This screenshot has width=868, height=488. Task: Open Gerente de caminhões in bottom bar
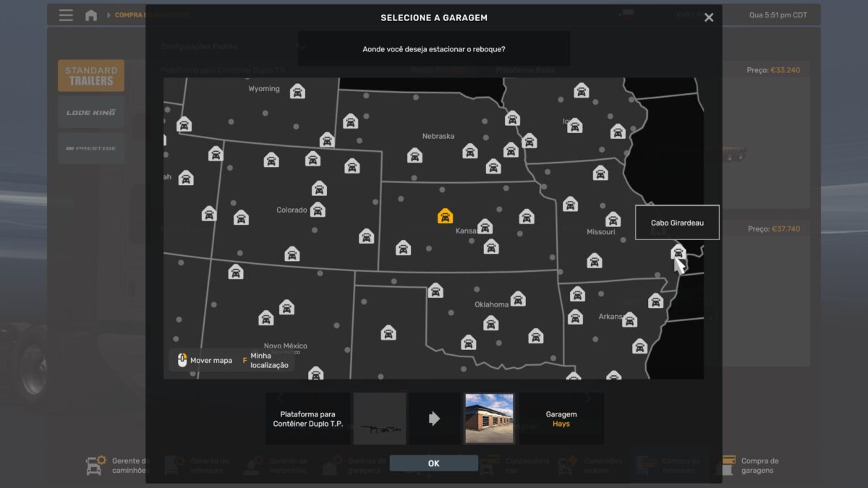tap(116, 466)
